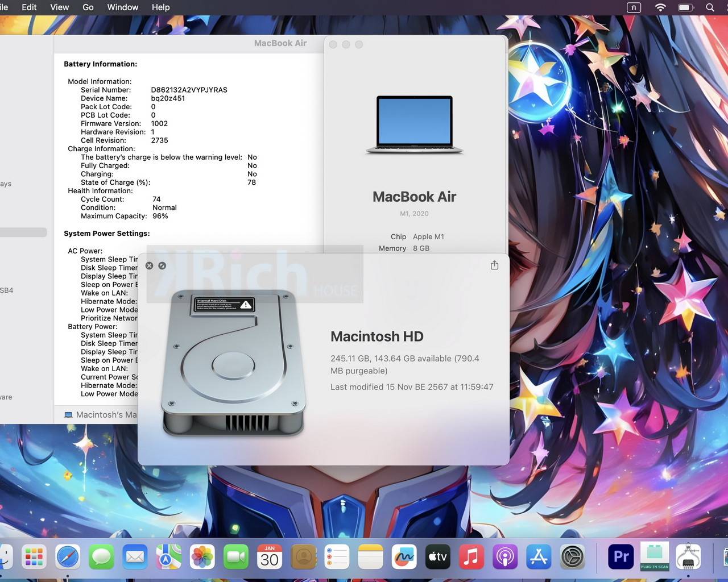Click the Memory value 8 GB

click(421, 248)
